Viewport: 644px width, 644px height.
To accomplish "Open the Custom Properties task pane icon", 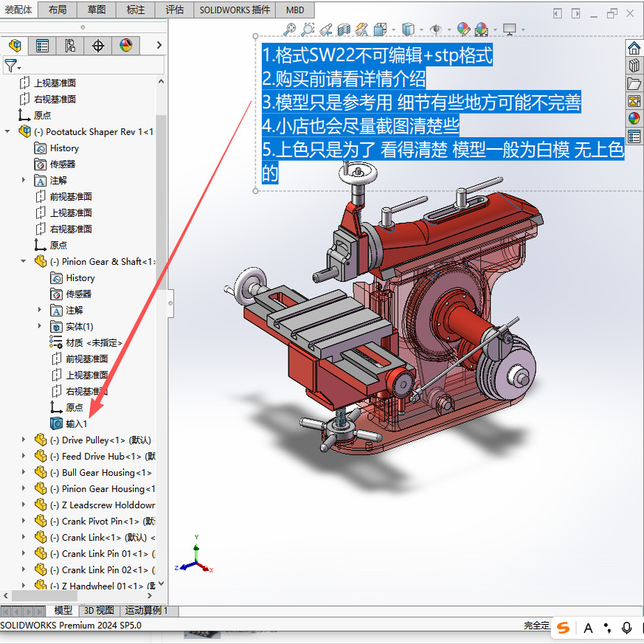I will tap(634, 136).
